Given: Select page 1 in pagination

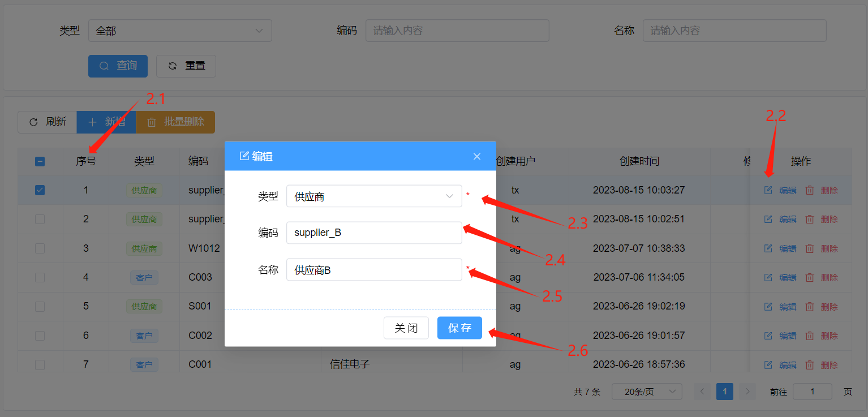Looking at the screenshot, I should (724, 392).
